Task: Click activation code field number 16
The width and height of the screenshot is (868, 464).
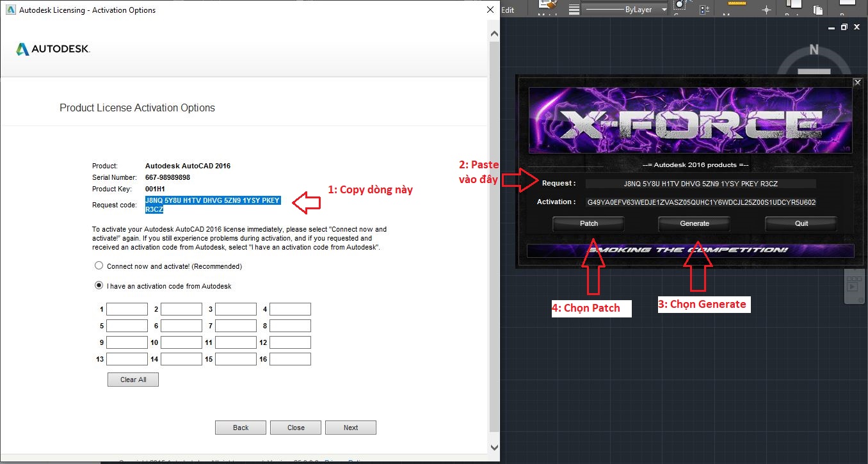Action: click(290, 359)
